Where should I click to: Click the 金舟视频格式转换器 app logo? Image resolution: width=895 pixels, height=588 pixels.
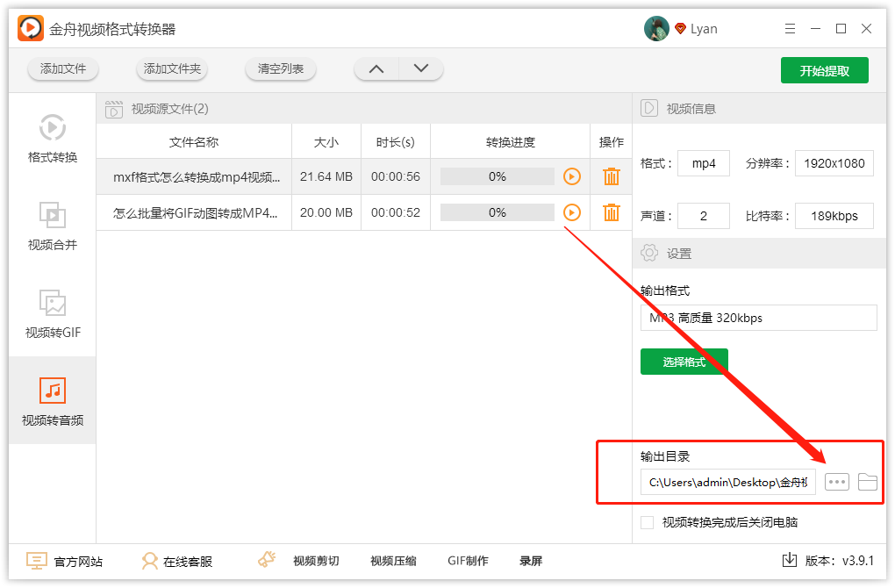[30, 28]
